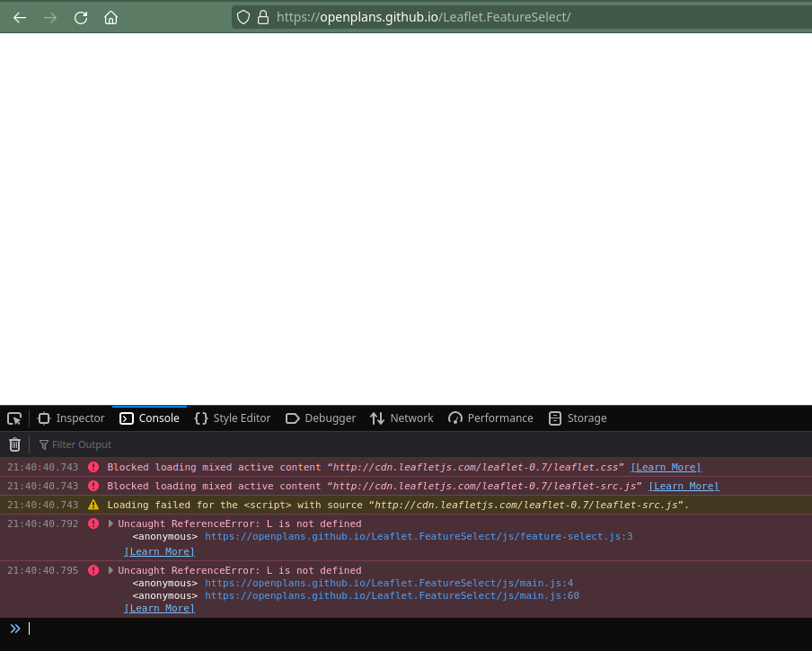Collapse the forward navigation dropdown arrow
The width and height of the screenshot is (812, 651).
tap(49, 16)
